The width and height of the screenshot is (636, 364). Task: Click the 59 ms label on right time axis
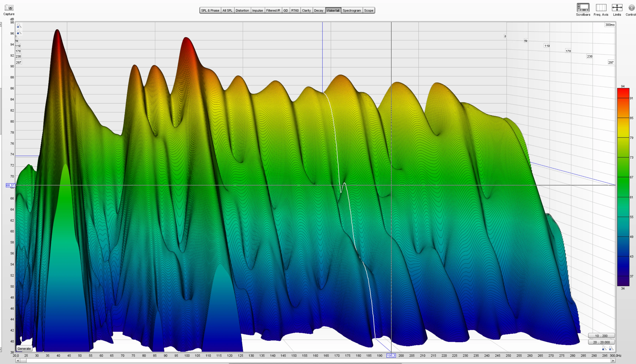(526, 41)
